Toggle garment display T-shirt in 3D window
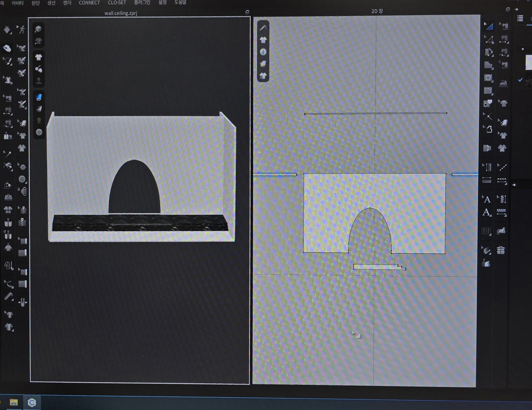 [x=38, y=57]
